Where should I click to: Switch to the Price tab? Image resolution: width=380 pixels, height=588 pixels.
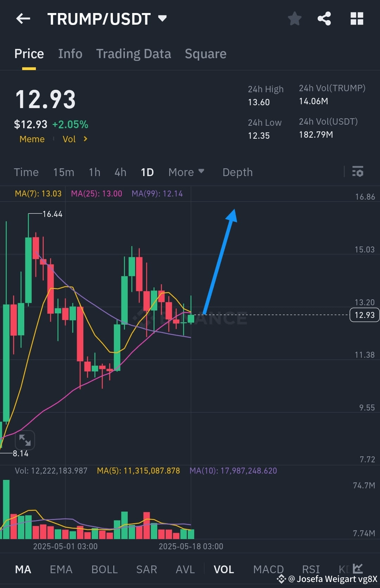(x=29, y=54)
